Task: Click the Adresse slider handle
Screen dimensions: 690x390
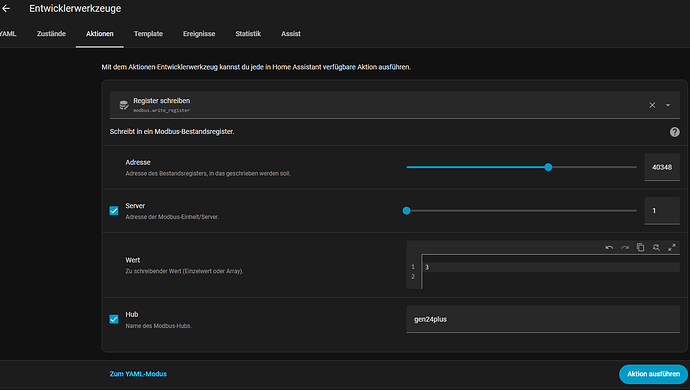Action: 548,167
